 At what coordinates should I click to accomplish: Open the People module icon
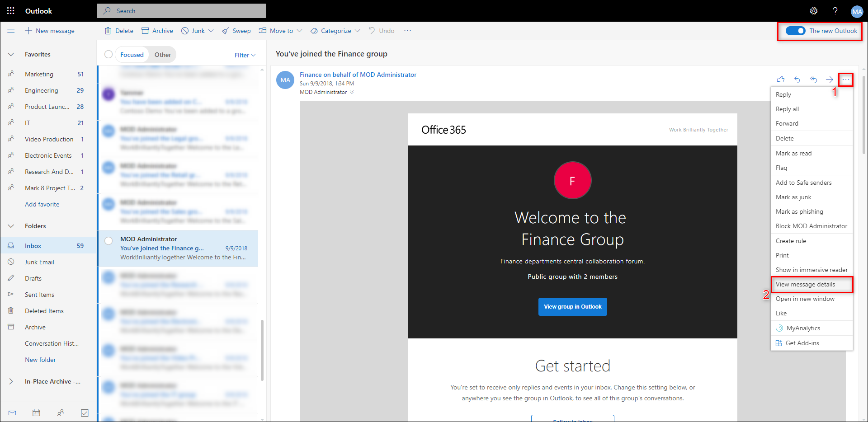(61, 413)
